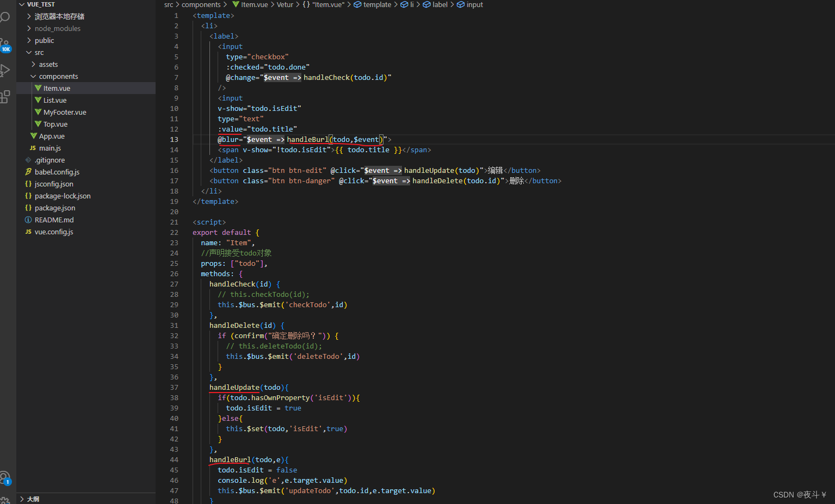Collapse the components folder
Screen dimensions: 835x504
(x=33, y=76)
